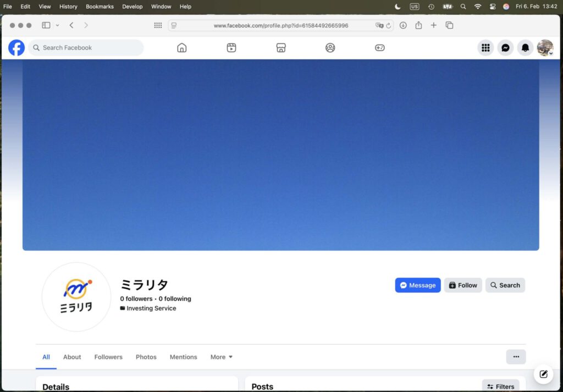Open the Groups icon in navigation
563x392 pixels.
coord(330,48)
